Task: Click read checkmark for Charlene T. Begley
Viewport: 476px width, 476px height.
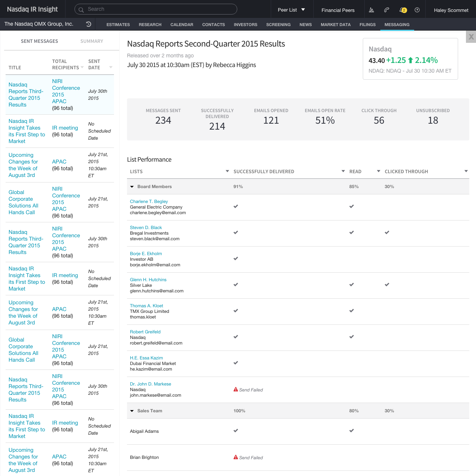Action: [x=352, y=206]
